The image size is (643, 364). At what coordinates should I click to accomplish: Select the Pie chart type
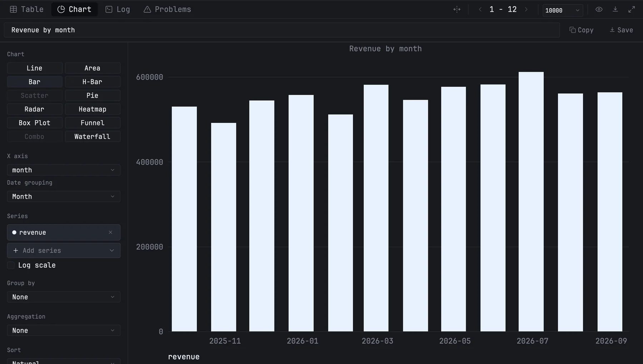[93, 95]
